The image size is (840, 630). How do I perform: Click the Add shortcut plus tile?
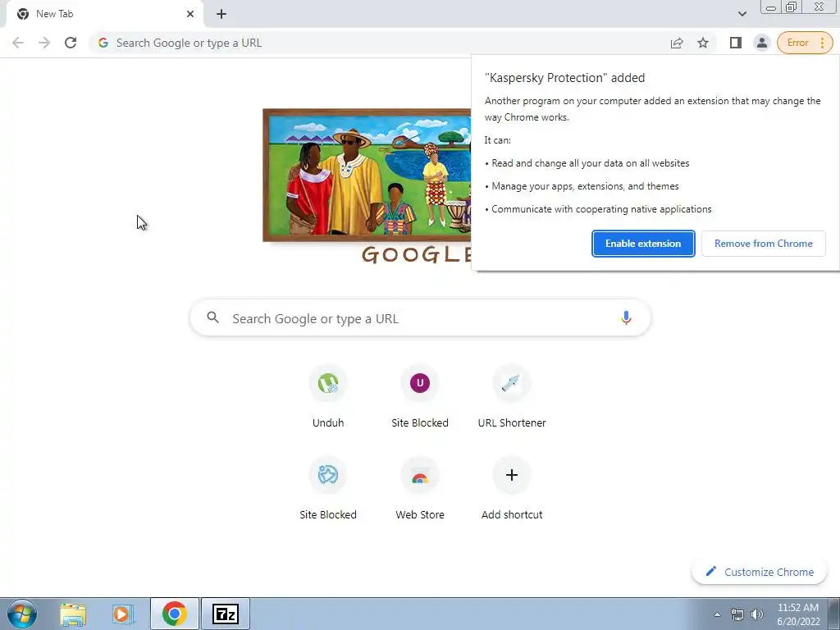pyautogui.click(x=512, y=489)
